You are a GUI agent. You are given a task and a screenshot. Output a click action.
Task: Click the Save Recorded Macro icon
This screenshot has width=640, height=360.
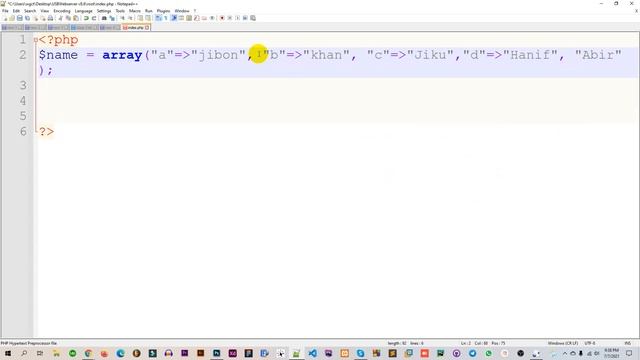pyautogui.click(x=253, y=18)
